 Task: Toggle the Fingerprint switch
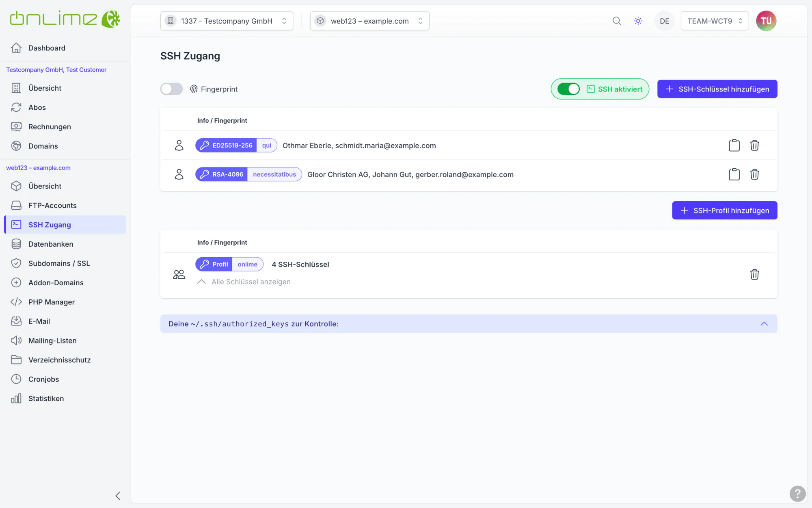click(x=171, y=89)
